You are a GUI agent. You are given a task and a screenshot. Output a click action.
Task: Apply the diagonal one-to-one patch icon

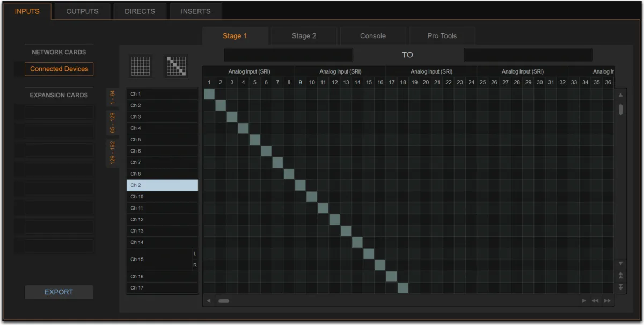(175, 66)
